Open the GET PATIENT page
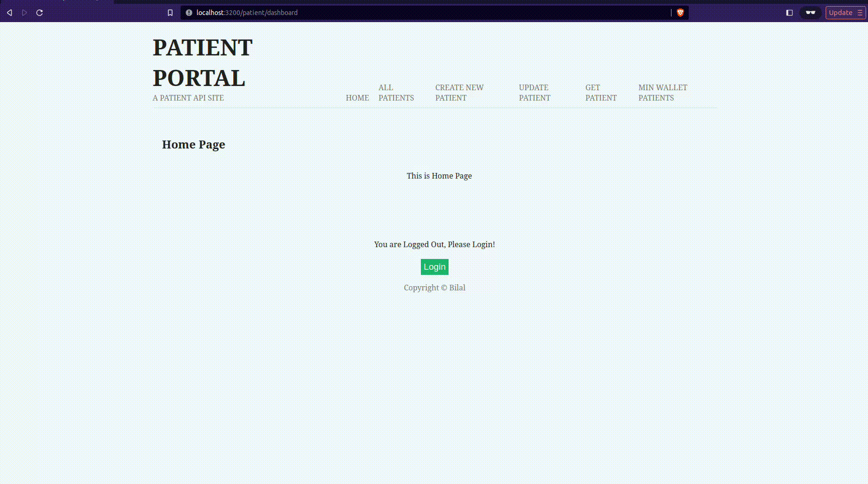The image size is (868, 484). coord(601,93)
